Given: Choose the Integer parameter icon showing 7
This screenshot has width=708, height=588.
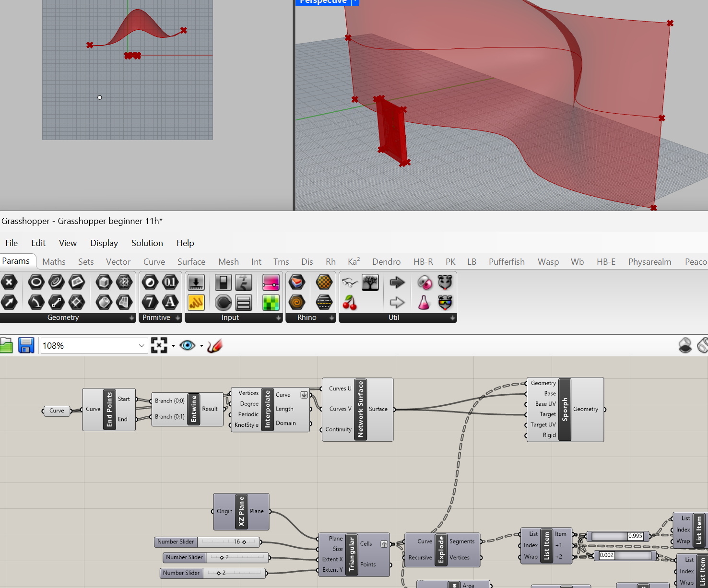Looking at the screenshot, I should tap(150, 302).
